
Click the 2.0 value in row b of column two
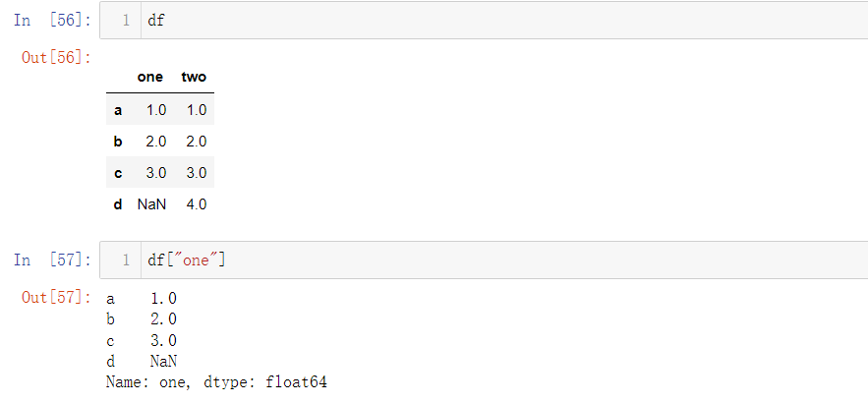197,142
